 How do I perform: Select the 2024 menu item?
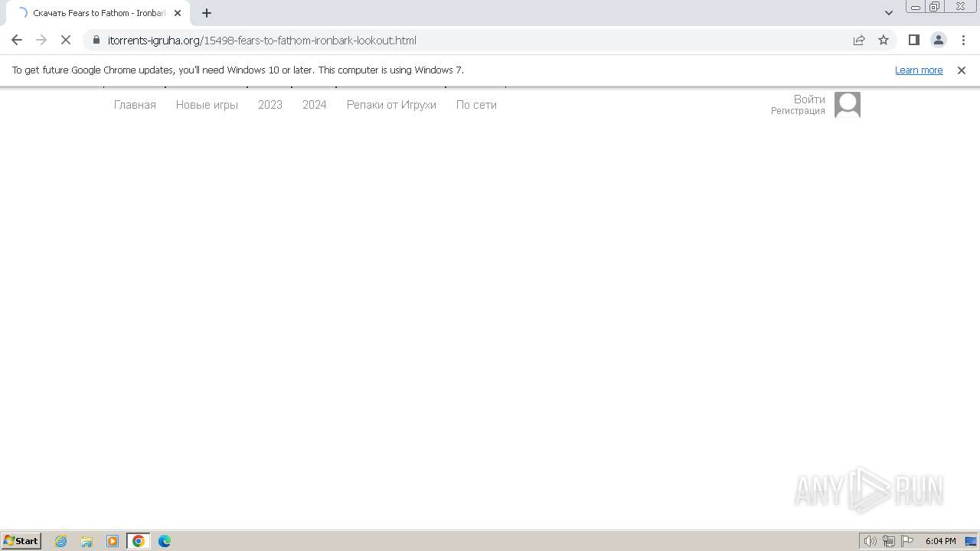coord(315,105)
